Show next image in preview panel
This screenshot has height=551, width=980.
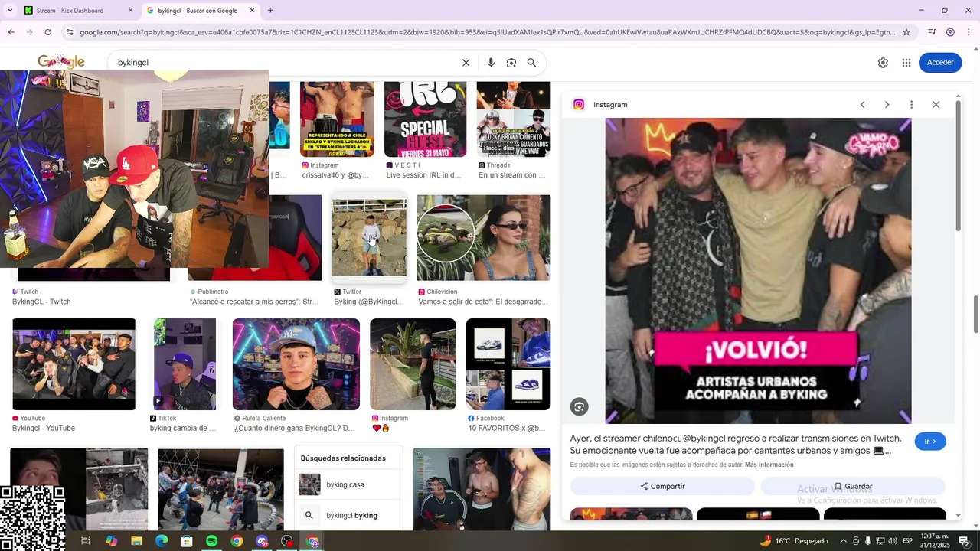pyautogui.click(x=887, y=105)
